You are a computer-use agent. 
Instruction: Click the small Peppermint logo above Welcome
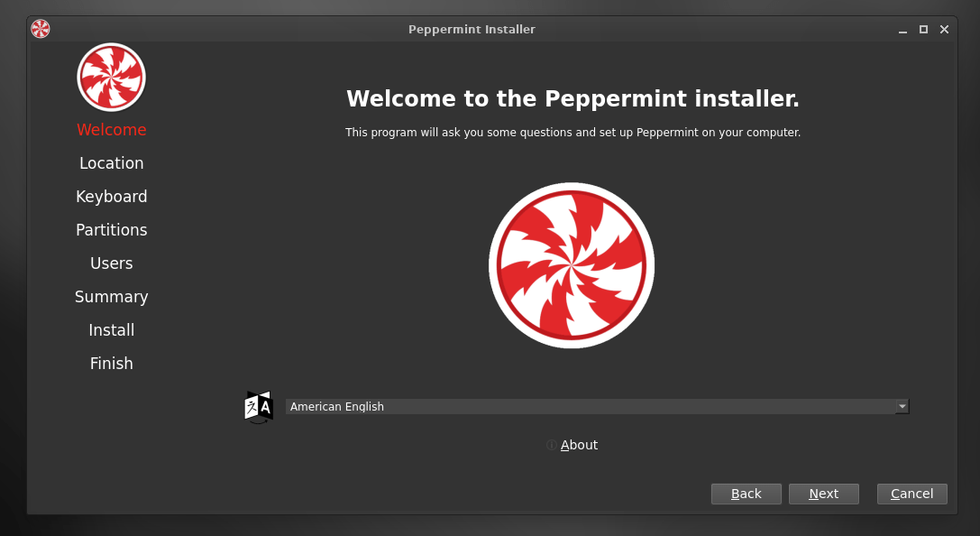pos(111,78)
